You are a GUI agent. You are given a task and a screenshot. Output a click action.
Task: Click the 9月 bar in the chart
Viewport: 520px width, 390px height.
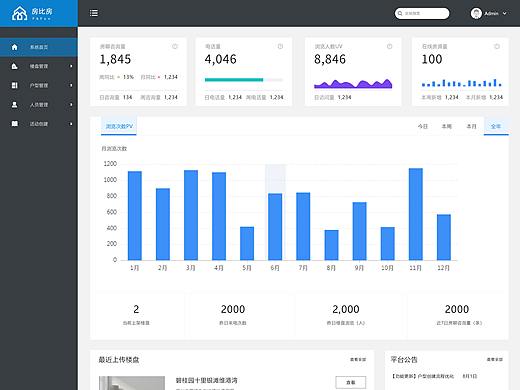point(359,231)
